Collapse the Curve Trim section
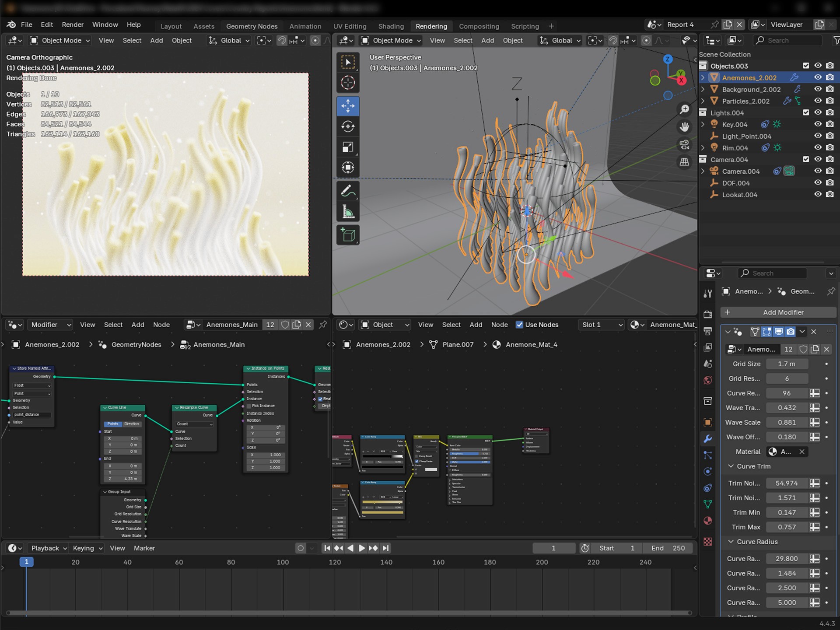The width and height of the screenshot is (840, 630). point(731,466)
